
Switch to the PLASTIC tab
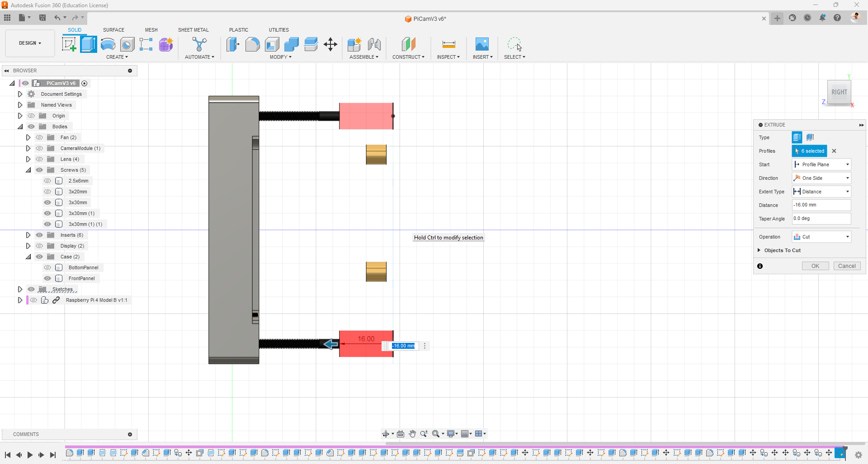tap(239, 30)
